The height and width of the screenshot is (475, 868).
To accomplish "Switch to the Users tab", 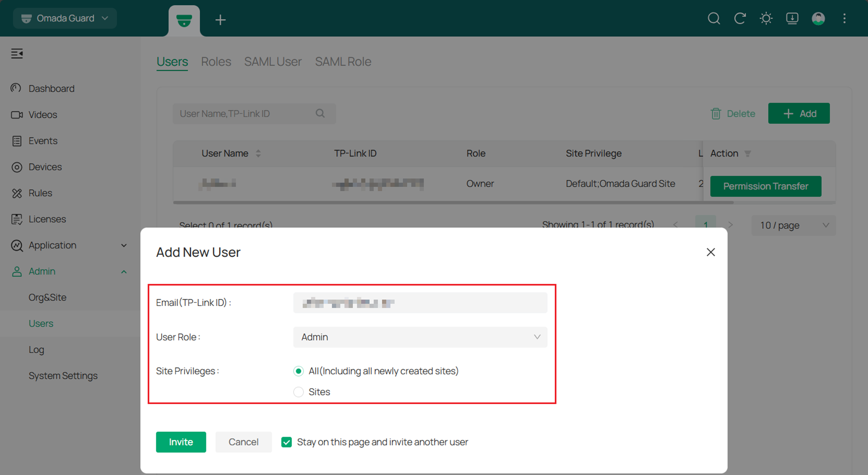I will point(172,62).
